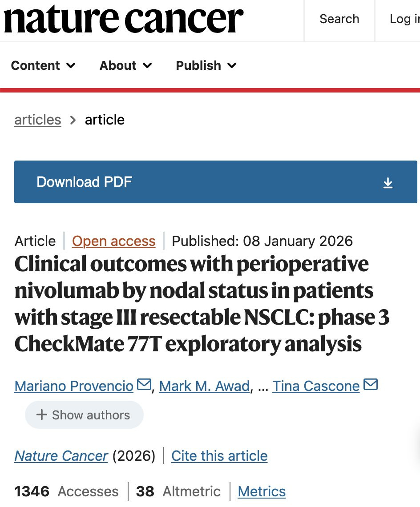
Task: Go to the articles breadcrumb link
Action: (38, 120)
